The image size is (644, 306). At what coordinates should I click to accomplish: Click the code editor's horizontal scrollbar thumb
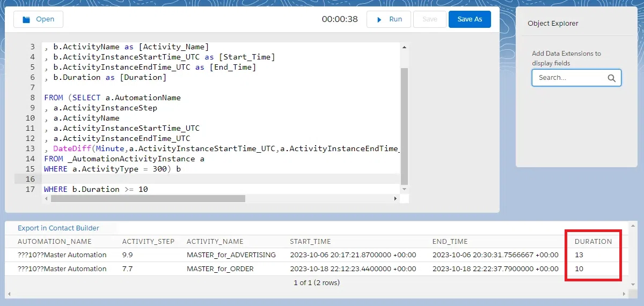[148, 198]
